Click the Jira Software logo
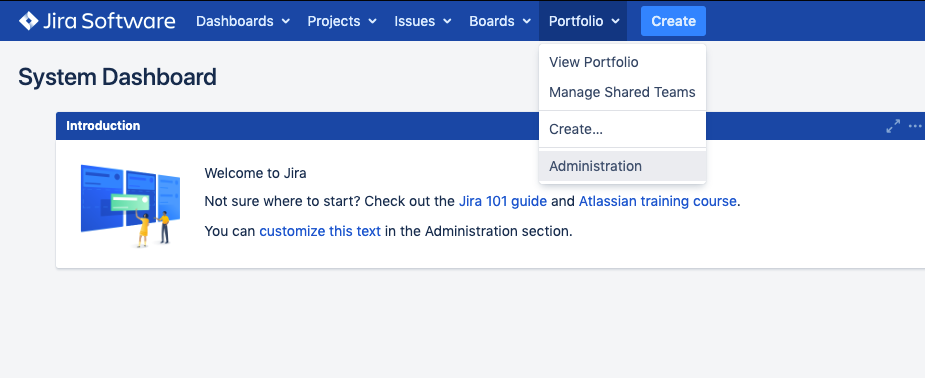Image resolution: width=925 pixels, height=378 pixels. coord(97,21)
